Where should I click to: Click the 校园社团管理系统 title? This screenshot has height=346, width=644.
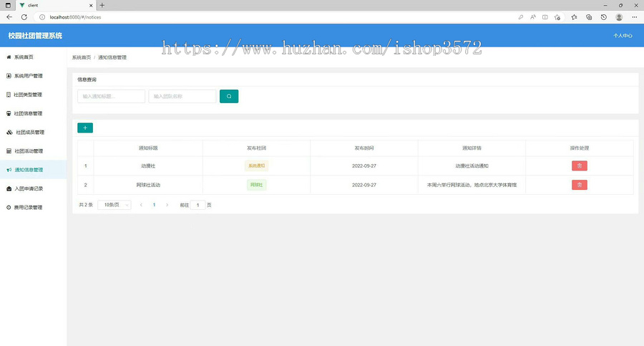[35, 36]
